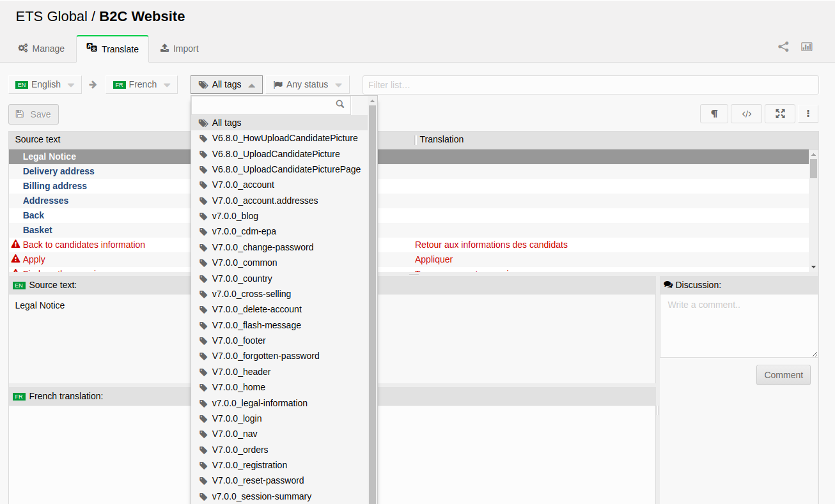Toggle the code view button
Image resolution: width=835 pixels, height=504 pixels.
click(746, 114)
